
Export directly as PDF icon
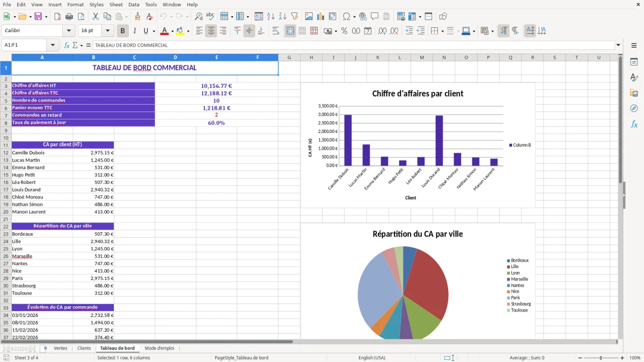[x=57, y=17]
